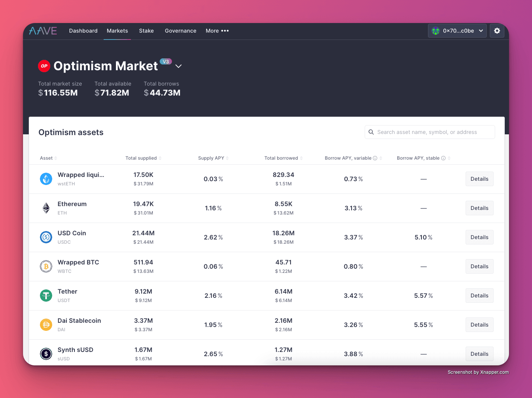Open the More menu
Screen dimensions: 532x398
[217, 31]
